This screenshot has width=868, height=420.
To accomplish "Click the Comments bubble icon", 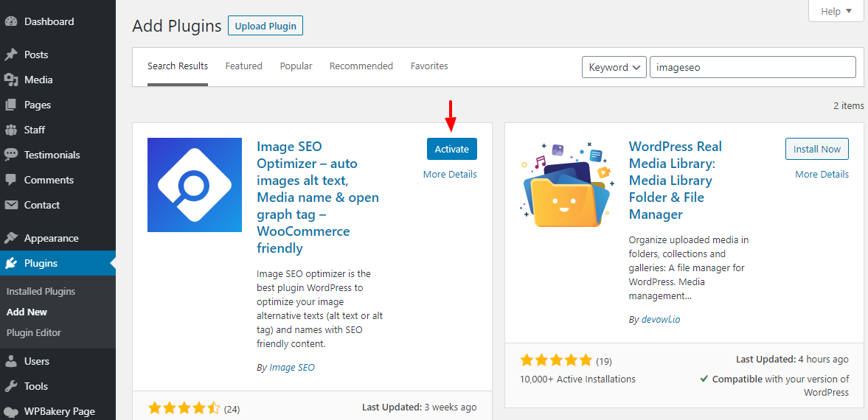I will pyautogui.click(x=10, y=180).
